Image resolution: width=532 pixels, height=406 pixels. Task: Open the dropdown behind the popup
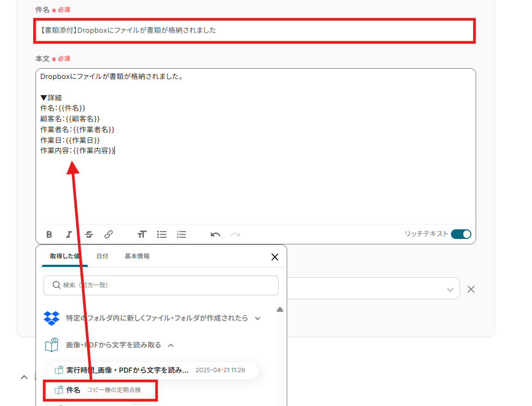(450, 289)
